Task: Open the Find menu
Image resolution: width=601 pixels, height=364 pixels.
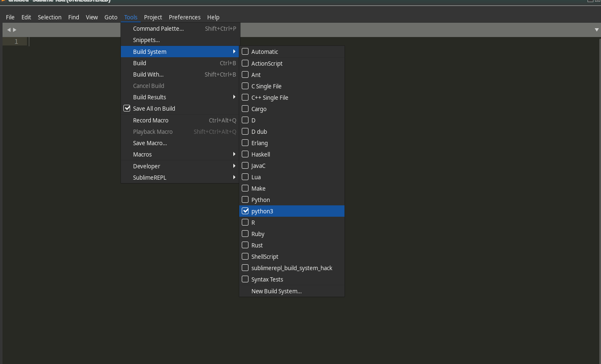Action: click(x=74, y=17)
